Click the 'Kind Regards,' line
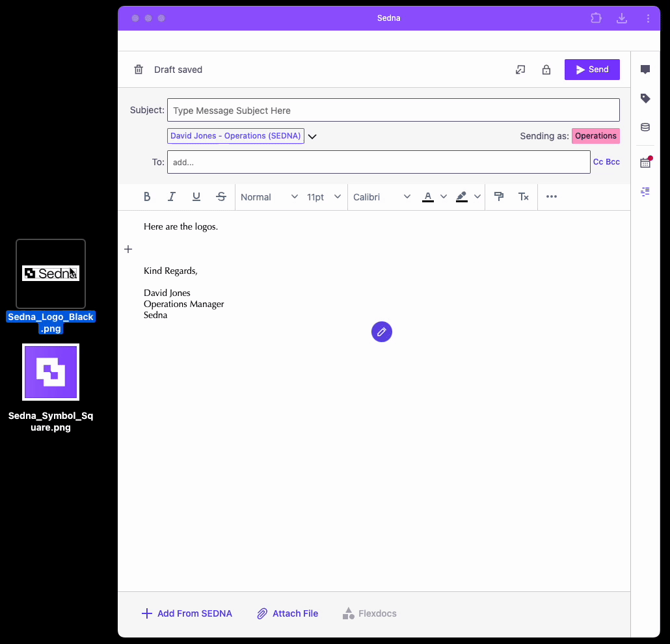The height and width of the screenshot is (644, 670). tap(170, 271)
